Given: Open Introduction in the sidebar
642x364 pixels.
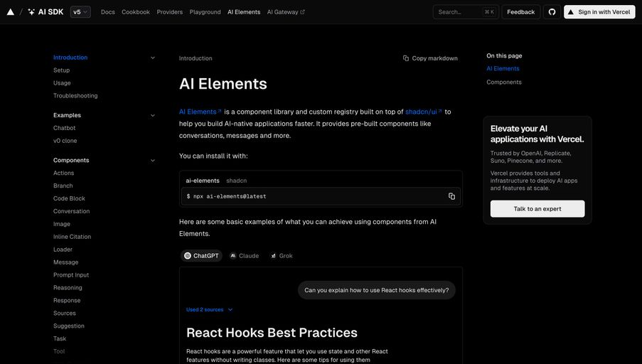Looking at the screenshot, I should 70,58.
